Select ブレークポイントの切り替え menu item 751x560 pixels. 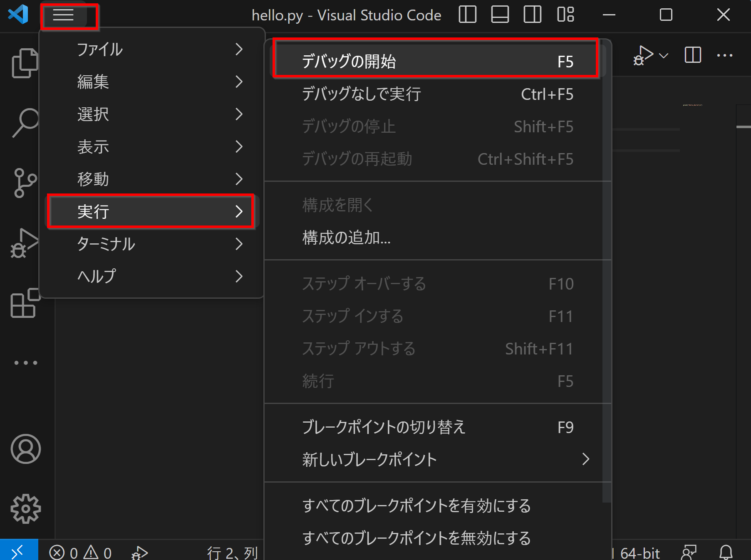pos(437,427)
